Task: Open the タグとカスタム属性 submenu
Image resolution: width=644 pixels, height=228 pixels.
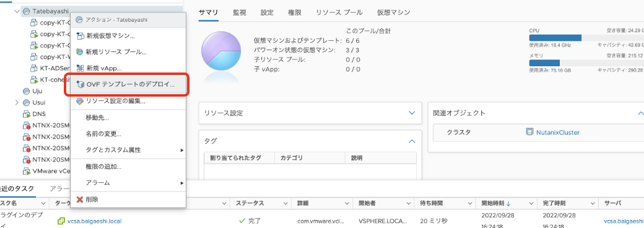Action: [128, 151]
